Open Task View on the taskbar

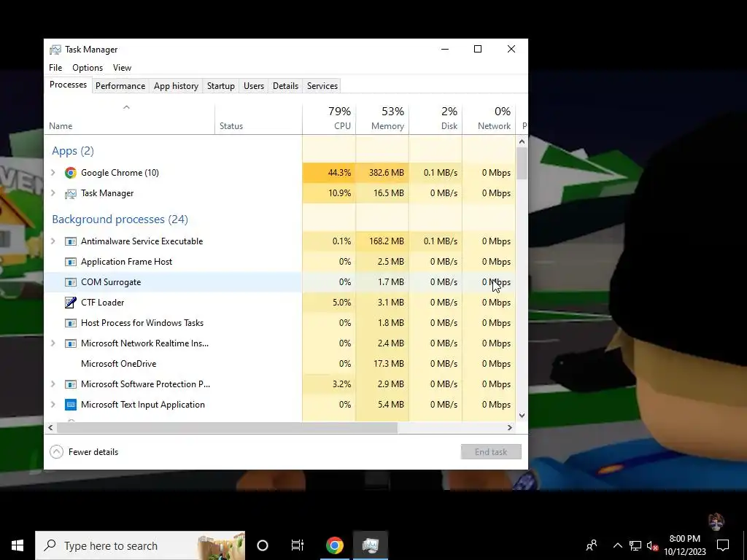coord(298,545)
